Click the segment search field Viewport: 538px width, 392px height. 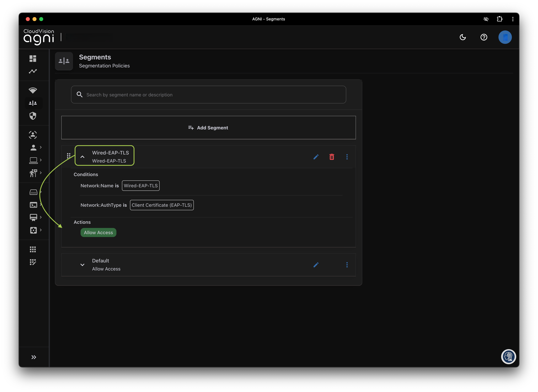coord(208,95)
